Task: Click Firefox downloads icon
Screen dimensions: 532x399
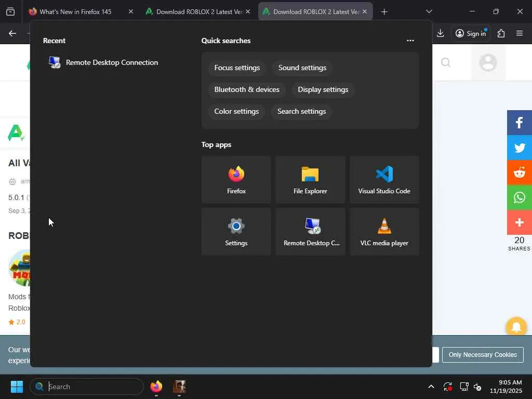Action: coord(440,33)
